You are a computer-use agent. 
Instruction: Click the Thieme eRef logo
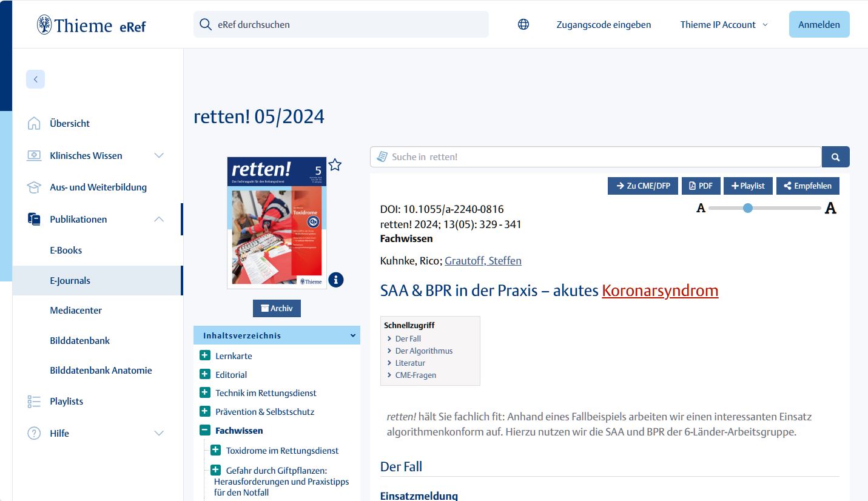91,25
